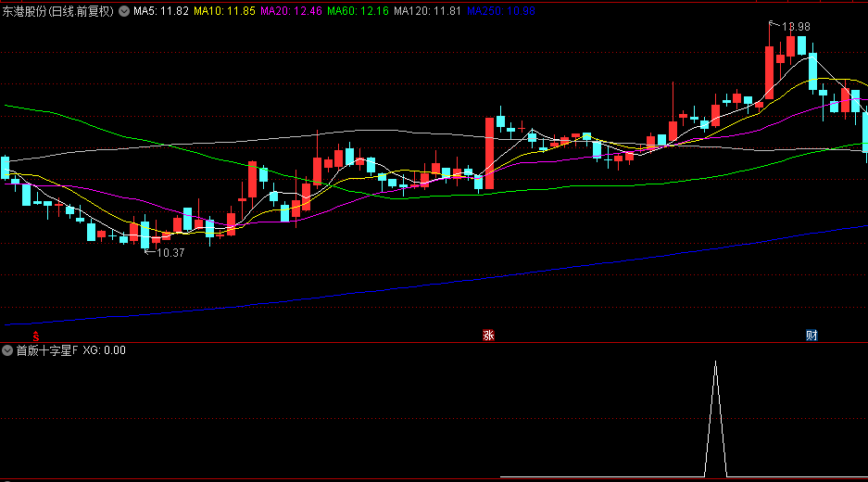Click the MA5: 11.82 label

161,11
